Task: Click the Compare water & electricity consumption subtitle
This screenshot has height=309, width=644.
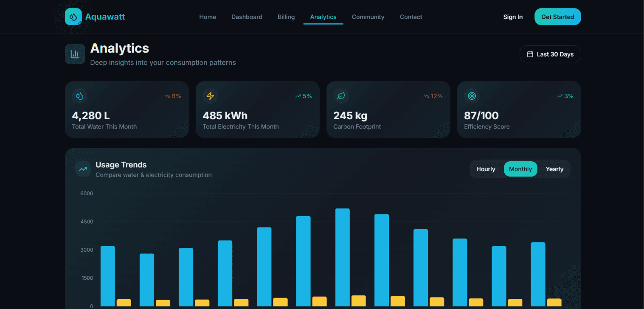Action: click(154, 175)
